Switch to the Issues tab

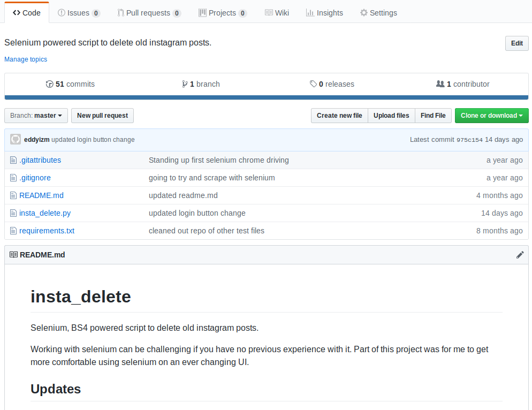(79, 13)
